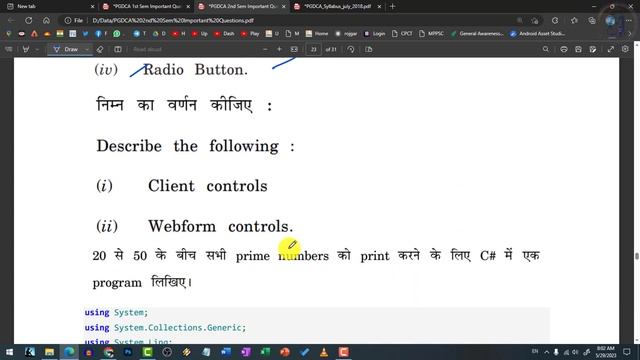Toggle the table of contents sidebar icon
Viewport: 640px width, 360px height.
(x=9, y=49)
